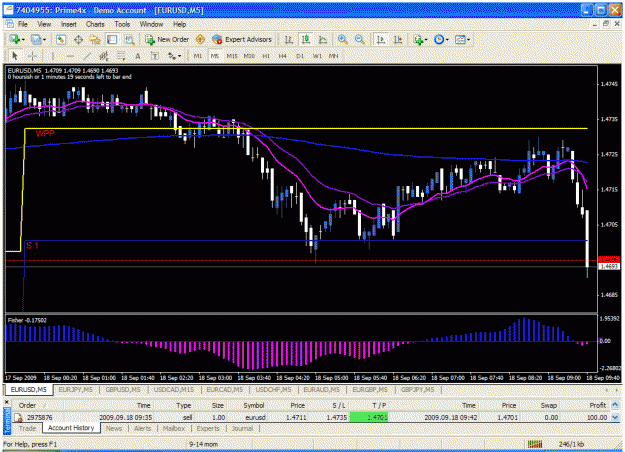Open the Profiles toolbar icon
Viewport: 625px width, 452px height.
36,39
